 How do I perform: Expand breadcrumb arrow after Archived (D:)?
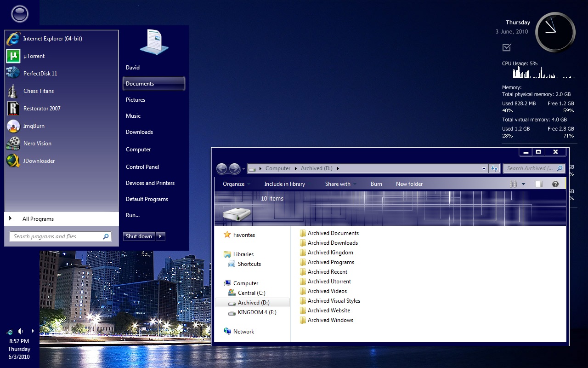[x=338, y=168]
